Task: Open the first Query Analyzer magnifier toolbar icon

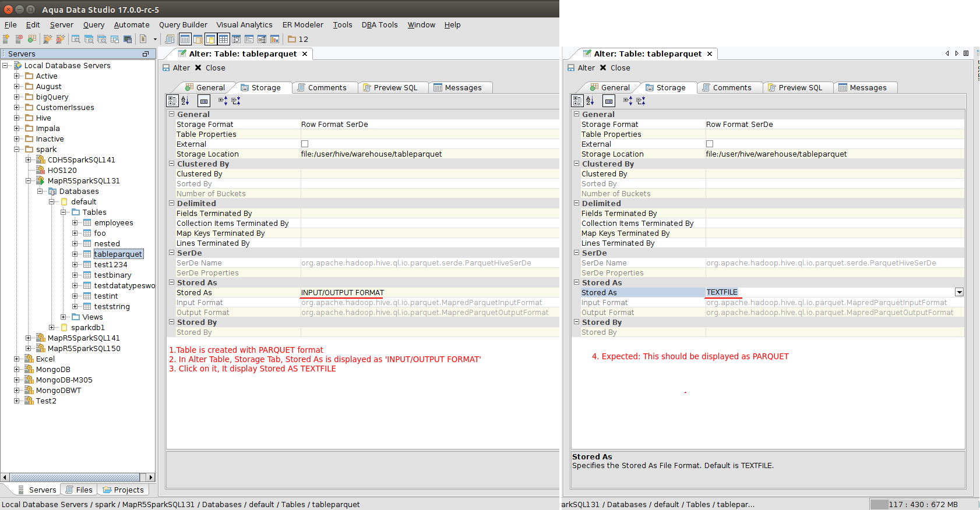Action: point(76,39)
